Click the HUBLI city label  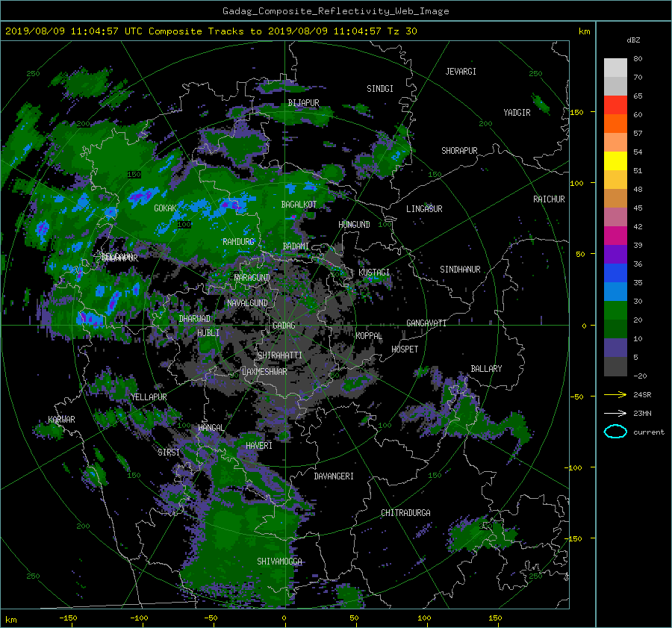208,333
